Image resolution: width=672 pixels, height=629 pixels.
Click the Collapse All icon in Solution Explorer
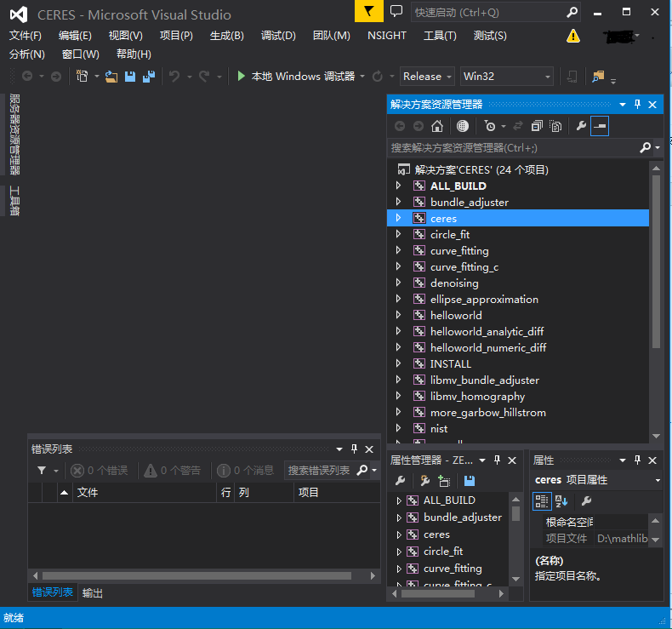[537, 126]
